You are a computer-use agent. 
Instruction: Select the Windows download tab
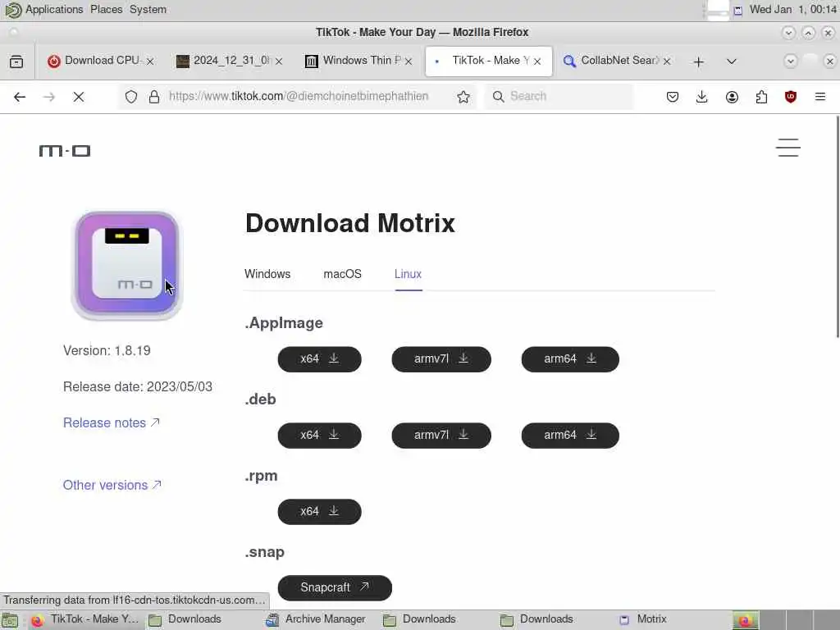coord(267,274)
